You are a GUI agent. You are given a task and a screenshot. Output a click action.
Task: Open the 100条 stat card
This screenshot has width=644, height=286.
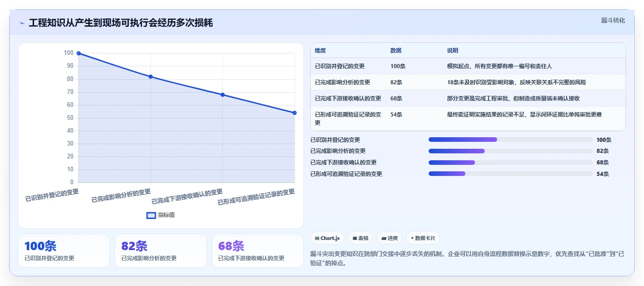click(x=64, y=251)
